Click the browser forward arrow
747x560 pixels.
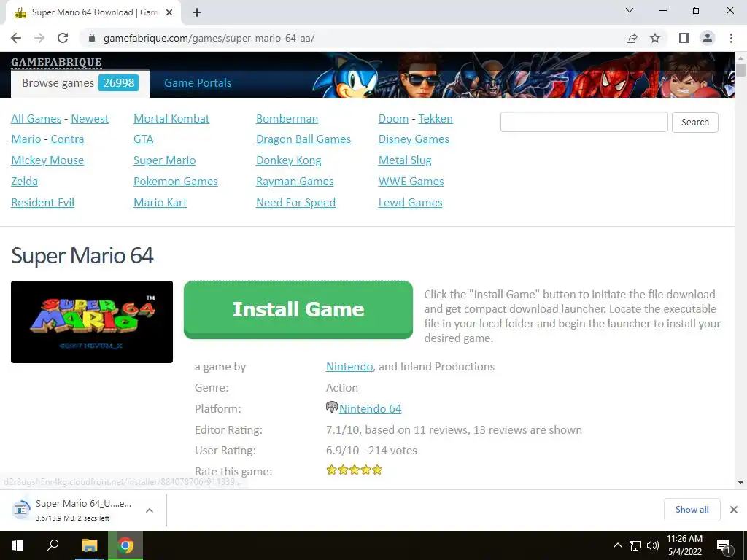coord(39,38)
